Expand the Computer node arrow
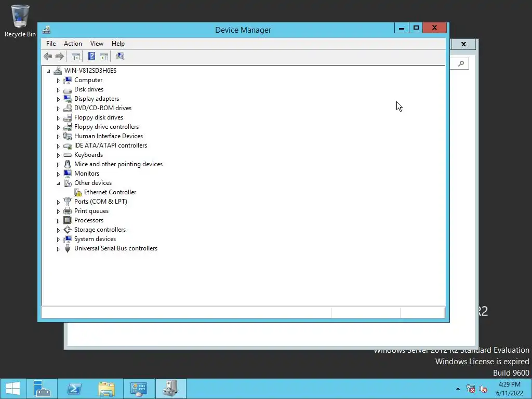Image resolution: width=532 pixels, height=399 pixels. pos(58,81)
